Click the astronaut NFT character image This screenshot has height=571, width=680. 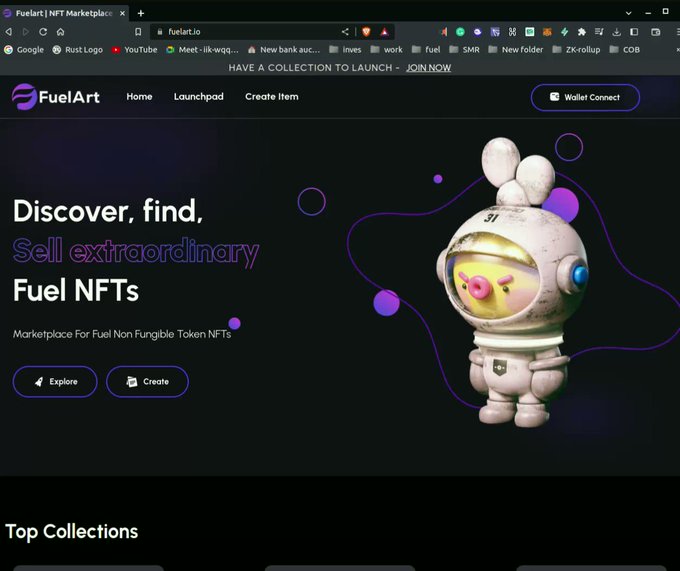(514, 282)
